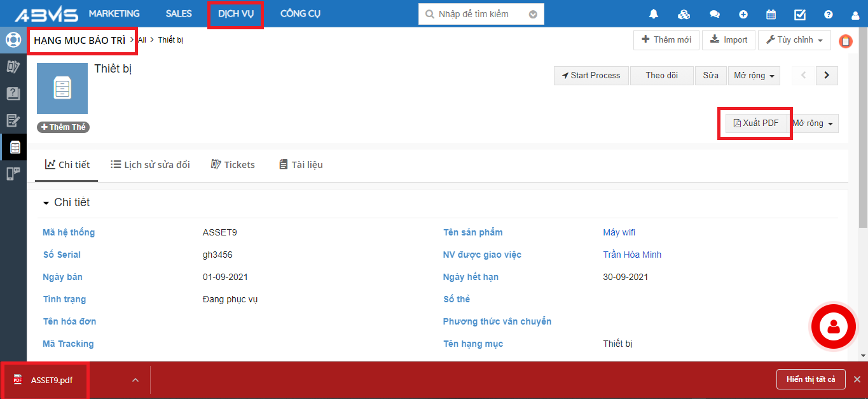The width and height of the screenshot is (868, 399).
Task: Open the notifications bell icon
Action: click(654, 14)
